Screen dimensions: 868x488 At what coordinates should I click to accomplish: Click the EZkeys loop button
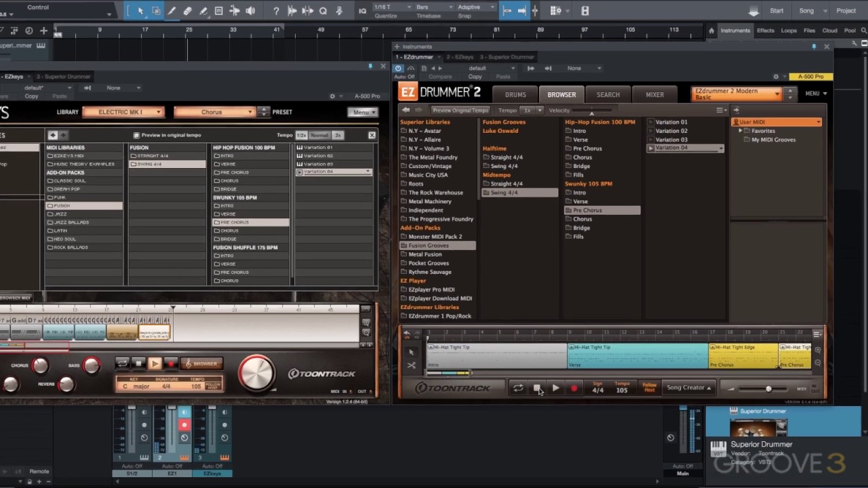pyautogui.click(x=122, y=364)
